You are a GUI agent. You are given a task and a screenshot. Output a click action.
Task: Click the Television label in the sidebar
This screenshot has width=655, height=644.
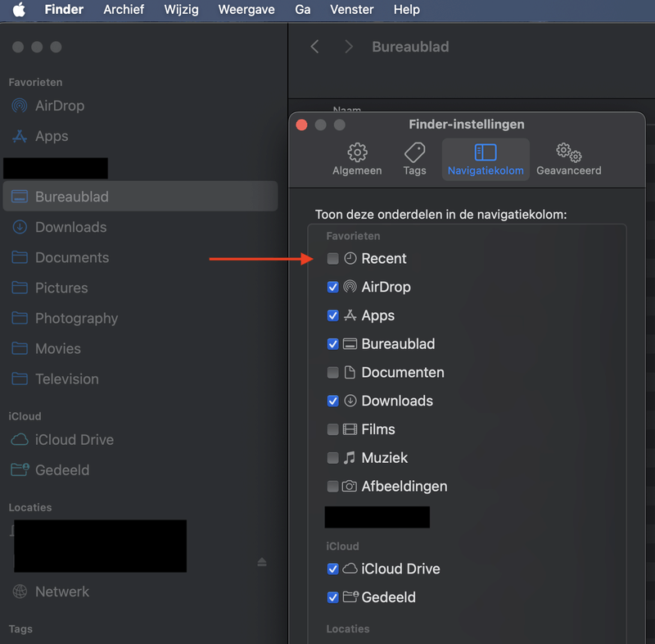point(67,379)
